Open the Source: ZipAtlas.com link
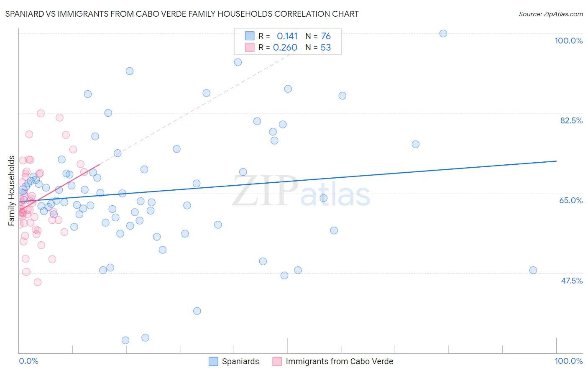 point(550,14)
